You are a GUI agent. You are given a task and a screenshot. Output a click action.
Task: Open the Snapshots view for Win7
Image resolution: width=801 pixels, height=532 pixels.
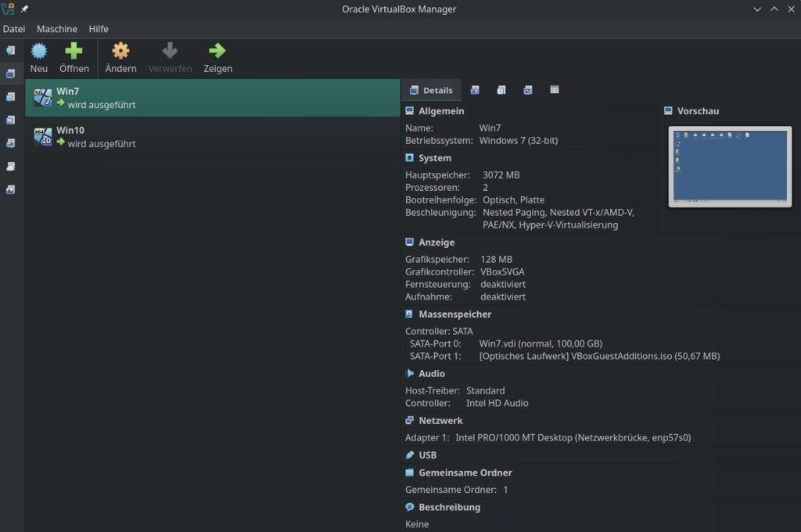click(475, 90)
